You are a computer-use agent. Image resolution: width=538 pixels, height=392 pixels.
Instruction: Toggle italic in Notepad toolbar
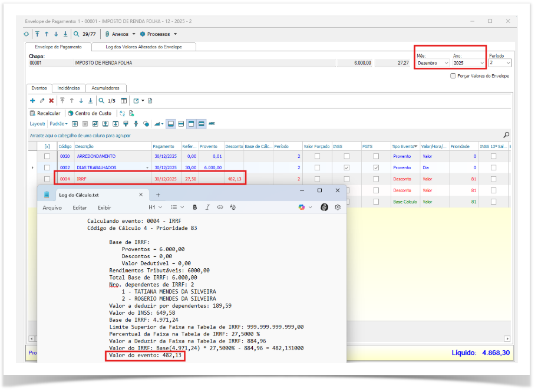(x=207, y=207)
